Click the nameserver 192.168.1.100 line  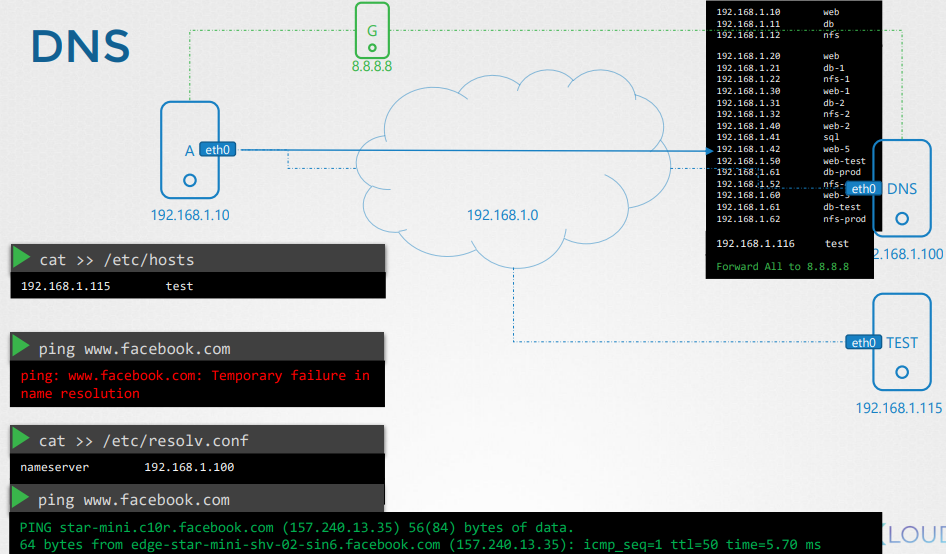[x=127, y=467]
